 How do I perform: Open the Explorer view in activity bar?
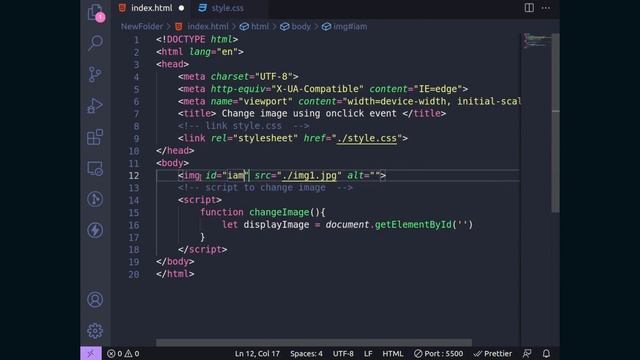(x=95, y=12)
